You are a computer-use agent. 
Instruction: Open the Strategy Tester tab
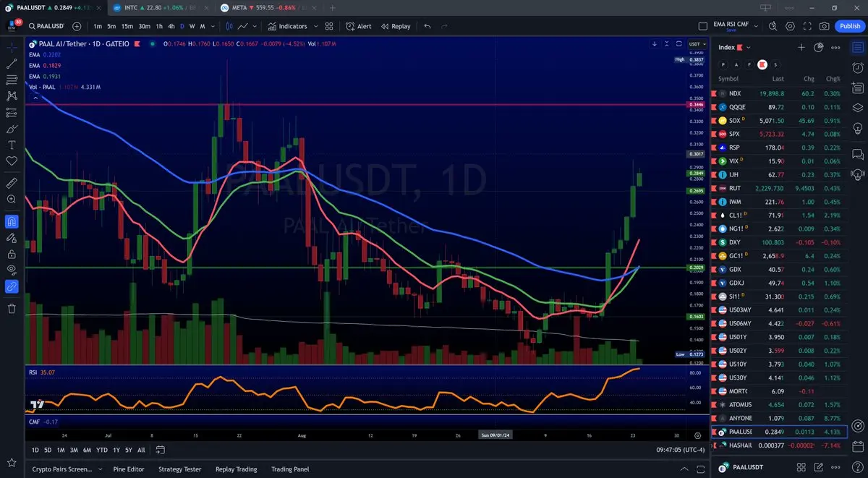click(180, 469)
